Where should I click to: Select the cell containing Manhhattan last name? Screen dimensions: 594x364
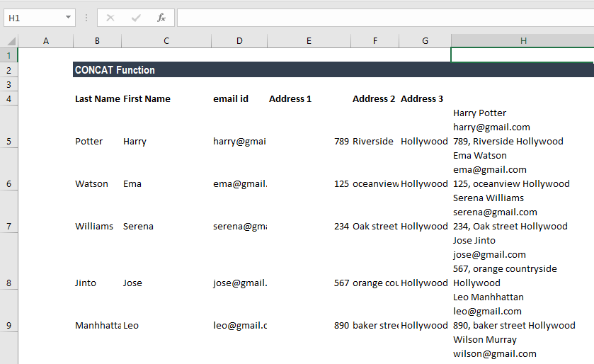tap(98, 312)
